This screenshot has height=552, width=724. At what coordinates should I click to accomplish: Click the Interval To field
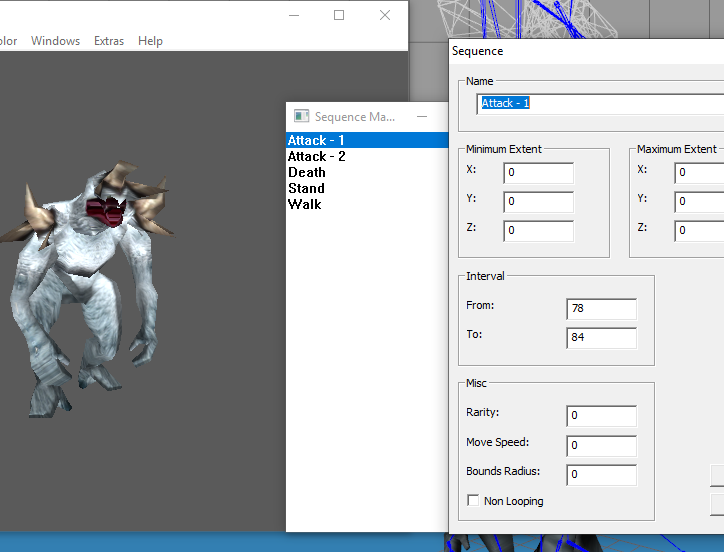point(601,338)
